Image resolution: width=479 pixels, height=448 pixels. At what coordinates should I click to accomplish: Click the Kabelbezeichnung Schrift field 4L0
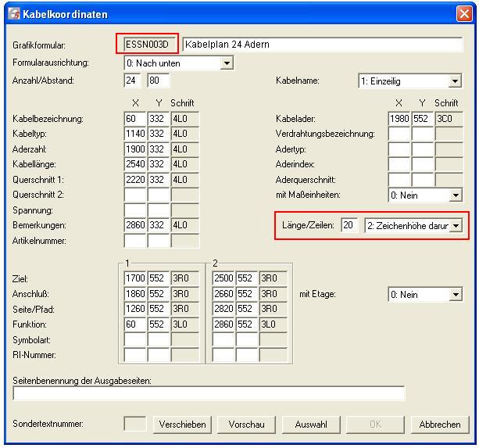(185, 119)
